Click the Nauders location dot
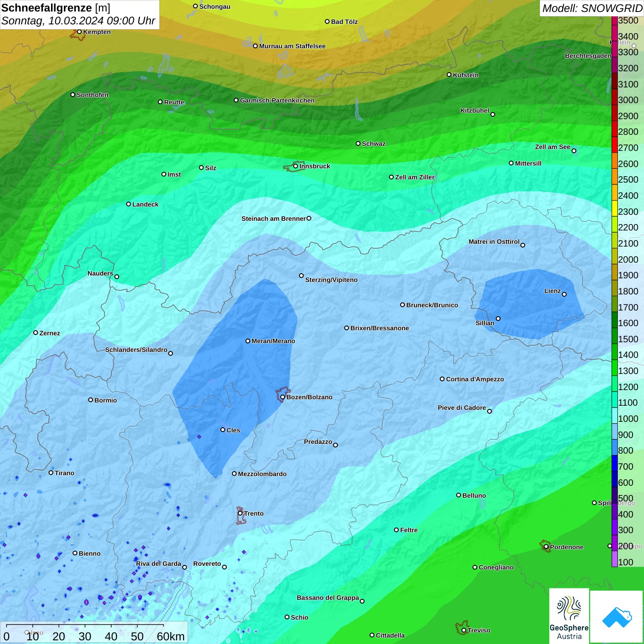The width and height of the screenshot is (644, 644). coord(117,276)
